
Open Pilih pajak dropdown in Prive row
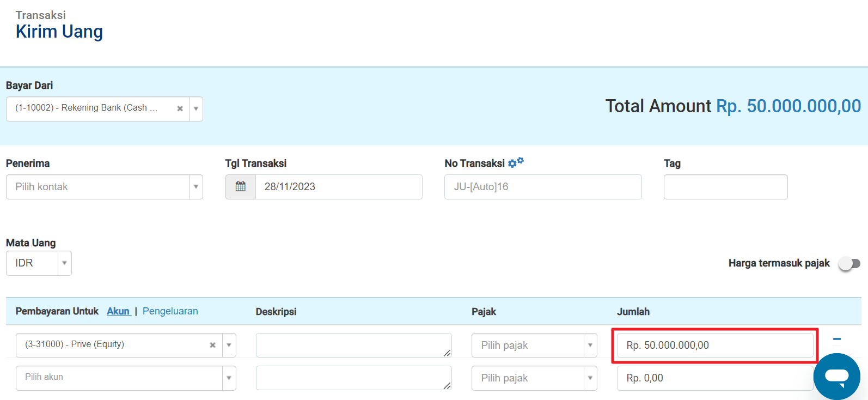pos(534,346)
